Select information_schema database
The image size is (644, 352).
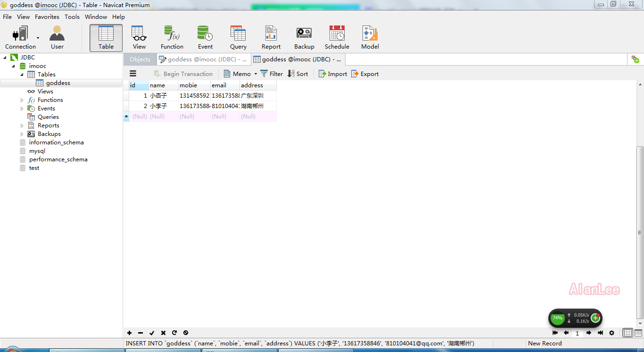click(x=56, y=142)
